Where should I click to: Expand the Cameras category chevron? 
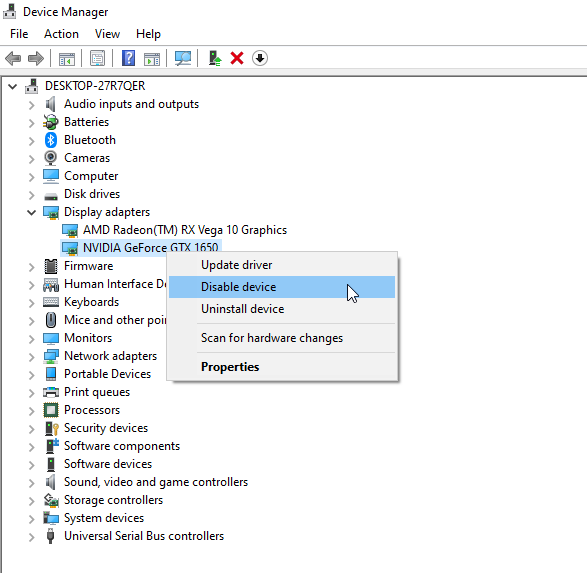tap(31, 159)
